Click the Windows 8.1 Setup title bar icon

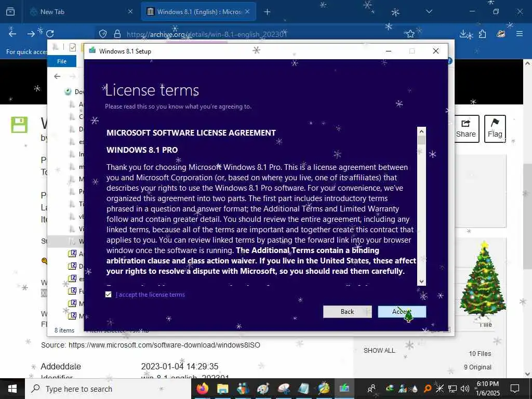(92, 51)
